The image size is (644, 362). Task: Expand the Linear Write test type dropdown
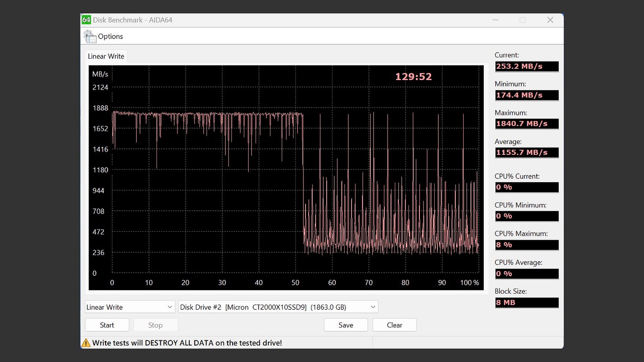[130, 307]
